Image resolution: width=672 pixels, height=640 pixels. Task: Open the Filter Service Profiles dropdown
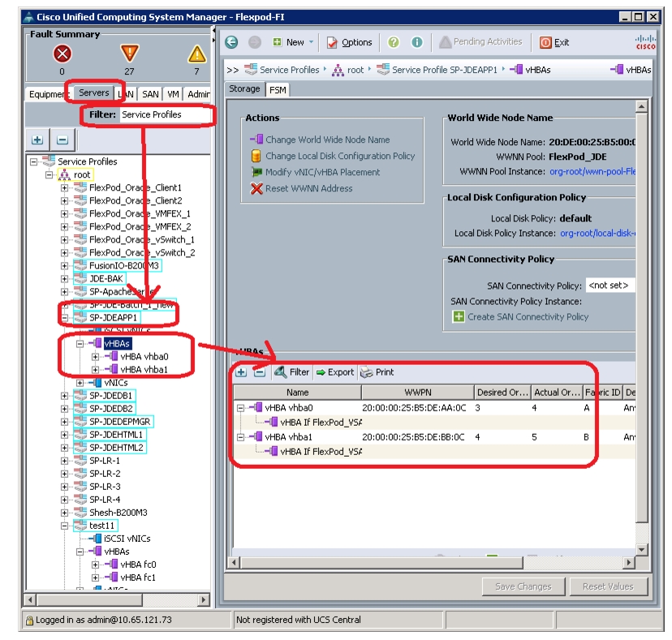point(166,114)
